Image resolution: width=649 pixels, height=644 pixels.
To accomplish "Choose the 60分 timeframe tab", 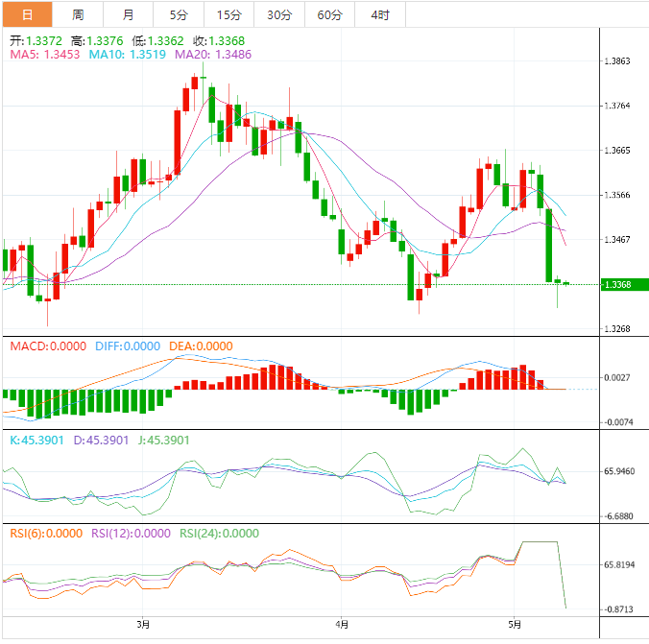I will click(329, 14).
